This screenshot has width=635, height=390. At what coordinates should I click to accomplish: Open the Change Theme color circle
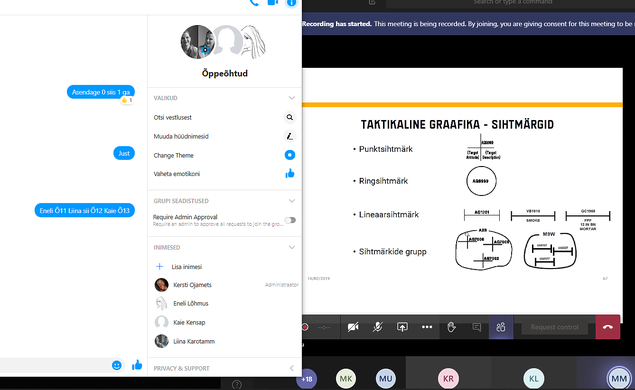[x=290, y=155]
